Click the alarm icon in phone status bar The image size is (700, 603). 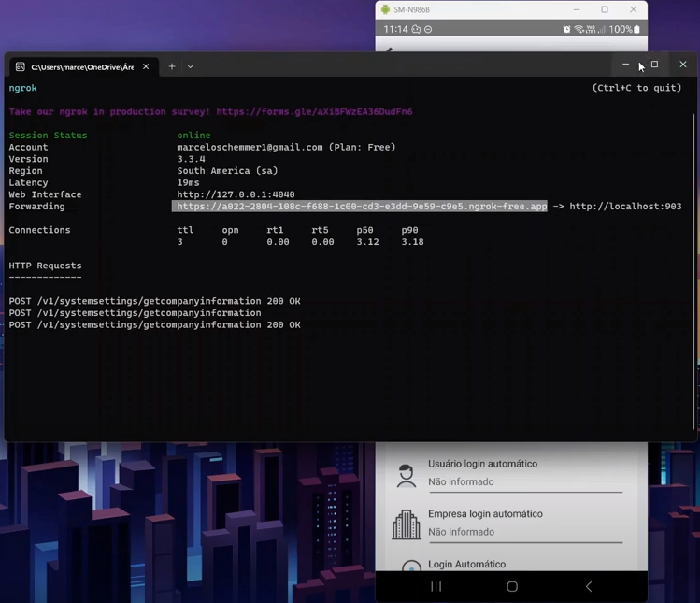pyautogui.click(x=566, y=30)
